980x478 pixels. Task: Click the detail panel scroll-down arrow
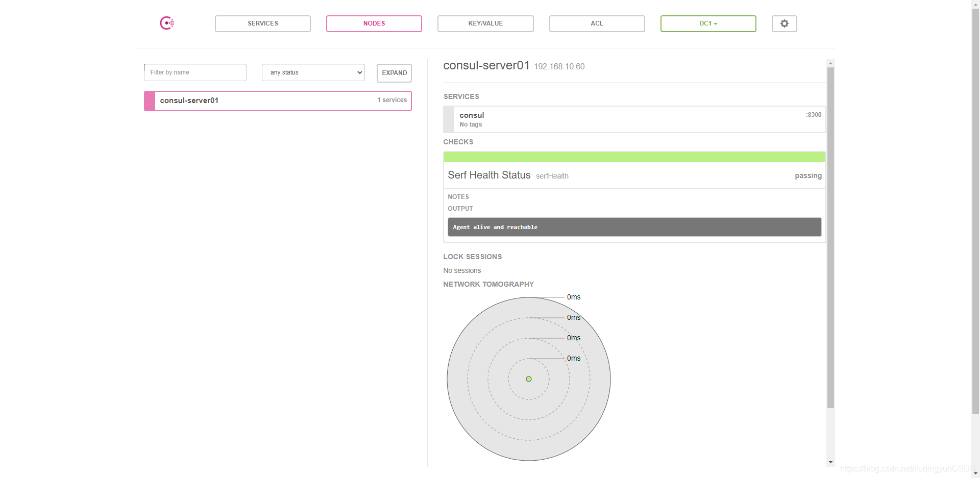pyautogui.click(x=830, y=462)
